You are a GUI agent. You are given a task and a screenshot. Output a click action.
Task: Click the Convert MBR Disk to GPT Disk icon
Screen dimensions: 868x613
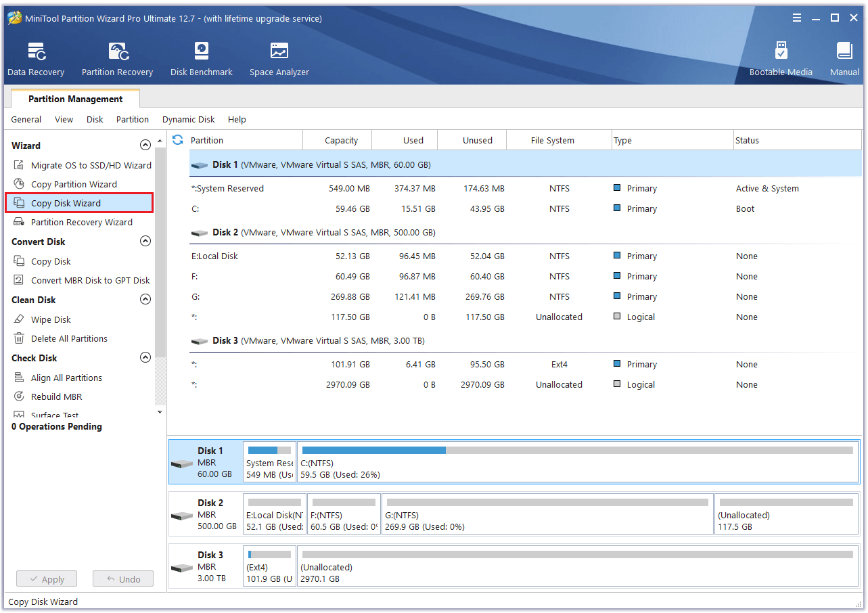pyautogui.click(x=19, y=280)
